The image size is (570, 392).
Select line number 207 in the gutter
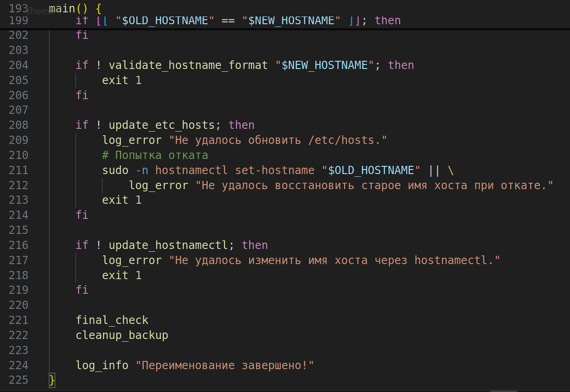point(19,110)
